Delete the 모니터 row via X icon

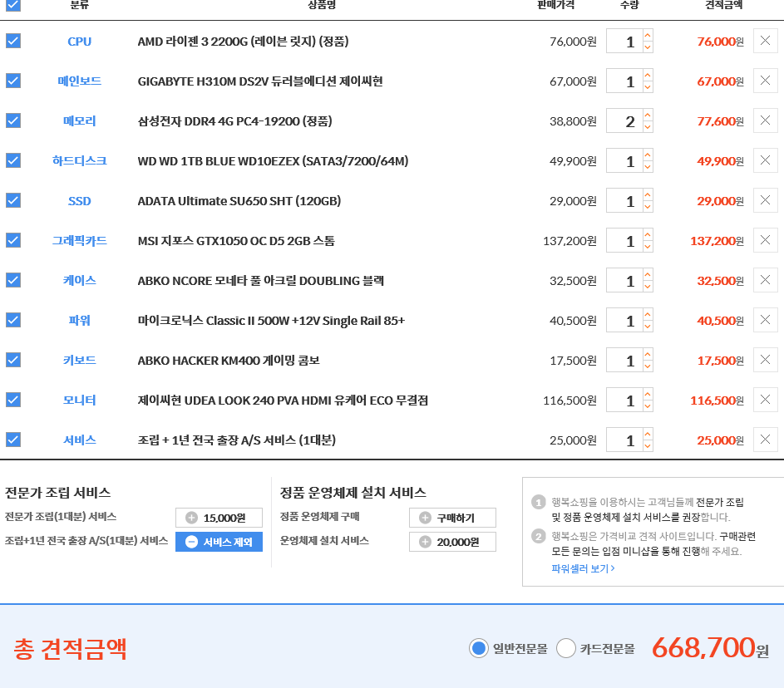(x=765, y=401)
